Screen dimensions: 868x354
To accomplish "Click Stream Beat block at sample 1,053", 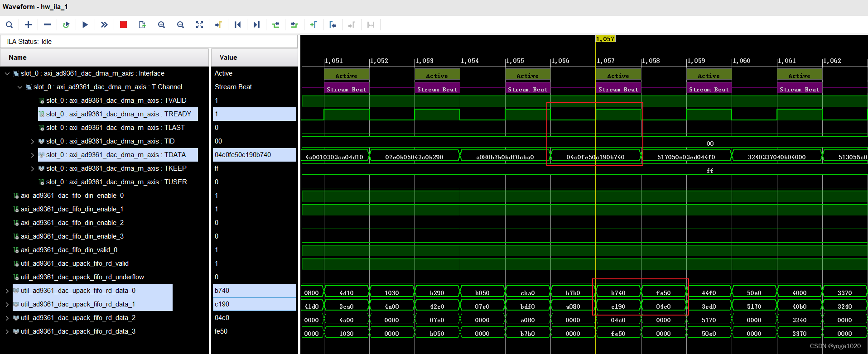I will click(x=437, y=88).
